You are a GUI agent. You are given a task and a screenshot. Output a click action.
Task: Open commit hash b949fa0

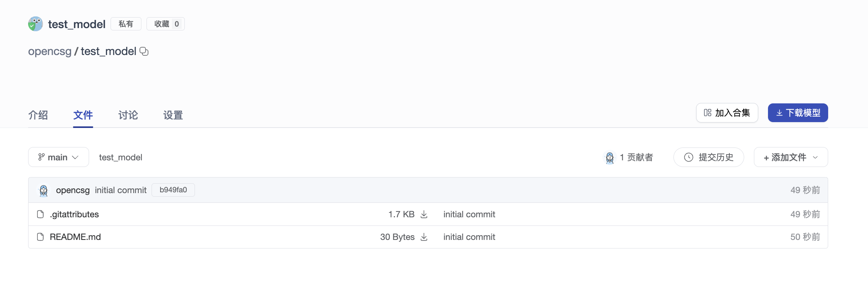click(173, 190)
